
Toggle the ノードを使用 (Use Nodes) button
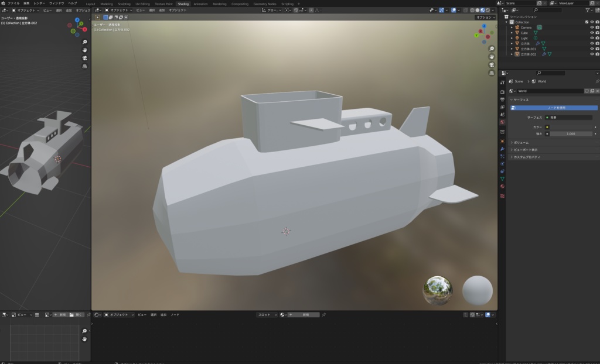tap(554, 108)
